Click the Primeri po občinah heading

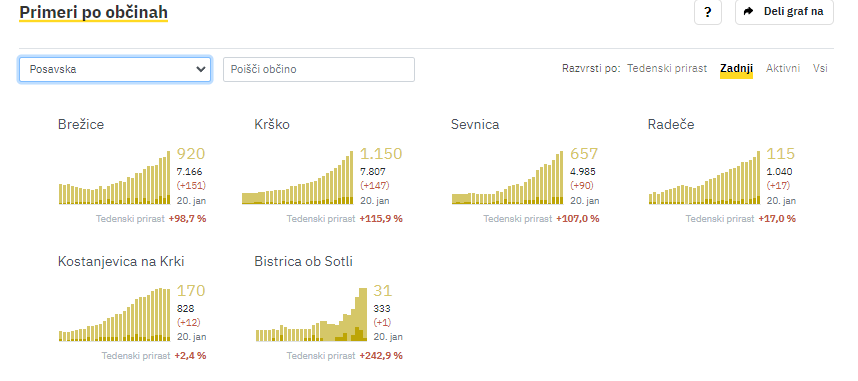[94, 12]
